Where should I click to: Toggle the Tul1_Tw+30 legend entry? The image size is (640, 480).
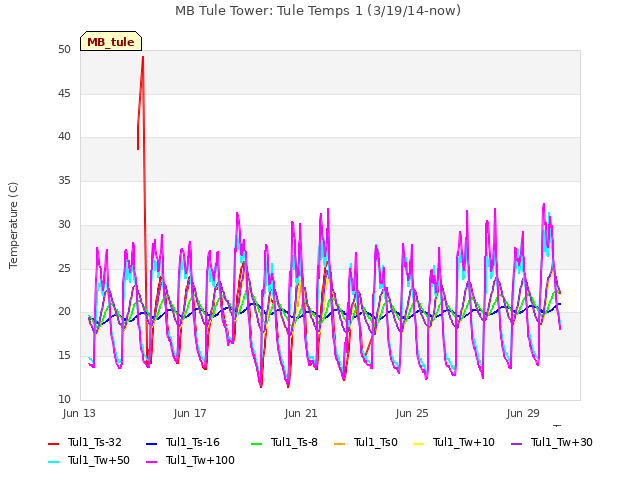(552, 442)
